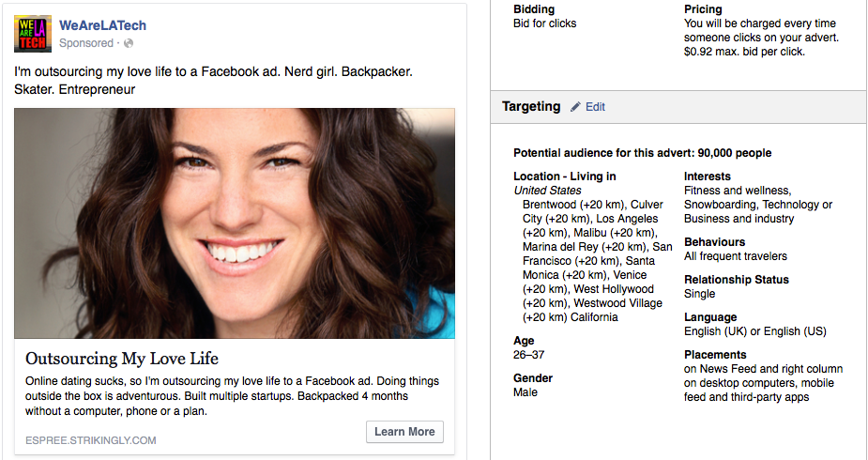Click the Placements heading
Viewport: 868px width, 460px height.
click(716, 355)
